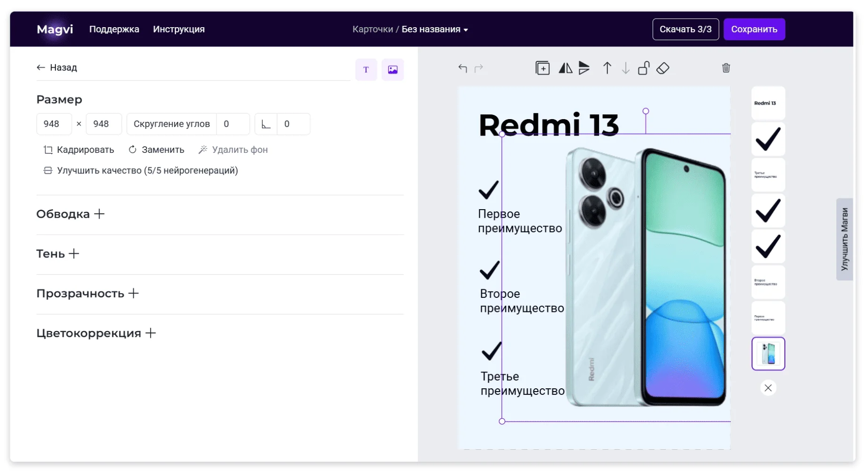Open the Без названия project dropdown
The image size is (868, 476).
pyautogui.click(x=435, y=29)
